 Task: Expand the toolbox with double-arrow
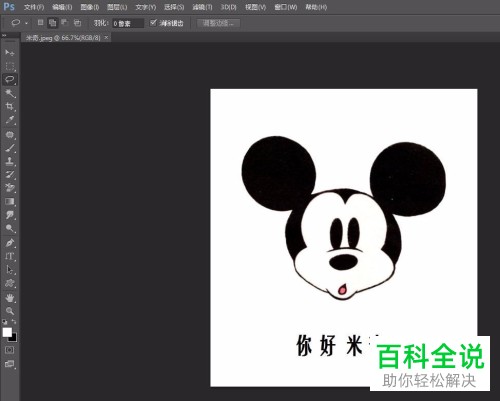click(x=4, y=35)
